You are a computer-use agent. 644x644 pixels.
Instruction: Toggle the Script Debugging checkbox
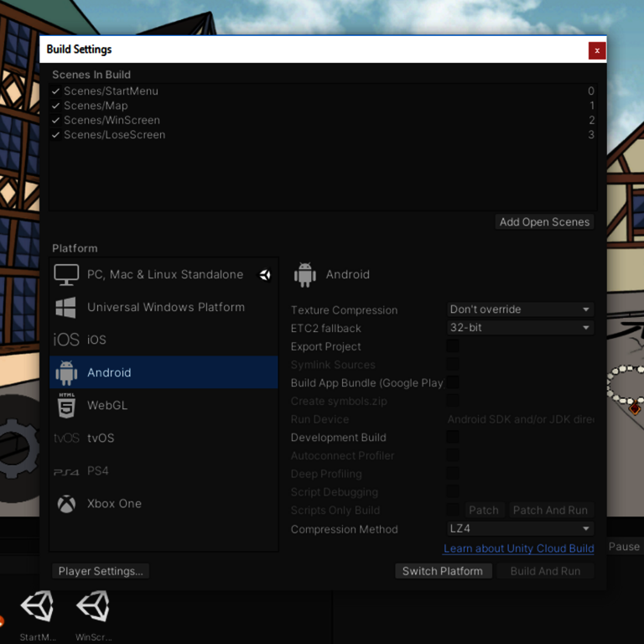coord(453,491)
